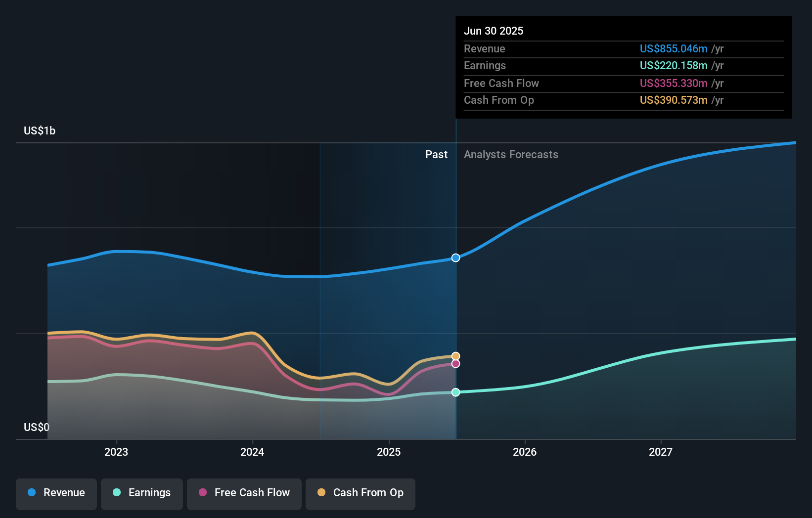Click the teal Earnings data point marker
This screenshot has height=518, width=812.
tap(455, 392)
